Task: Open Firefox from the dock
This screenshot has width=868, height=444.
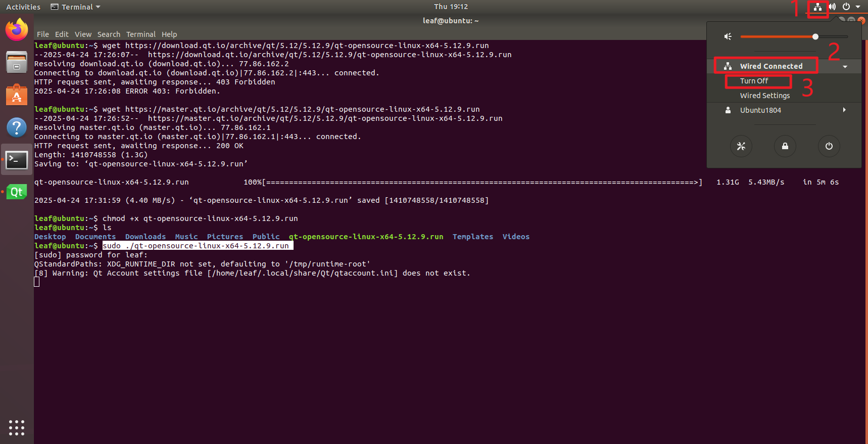Action: point(17,29)
